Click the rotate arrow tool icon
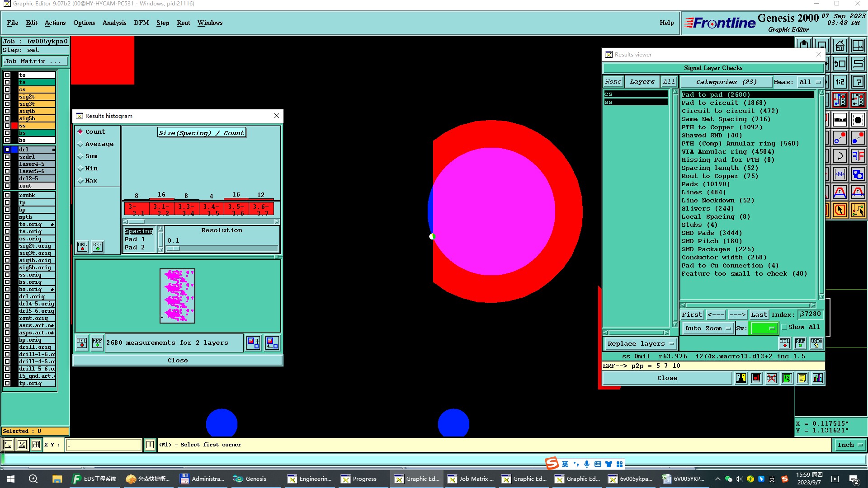The width and height of the screenshot is (868, 488). 840,156
